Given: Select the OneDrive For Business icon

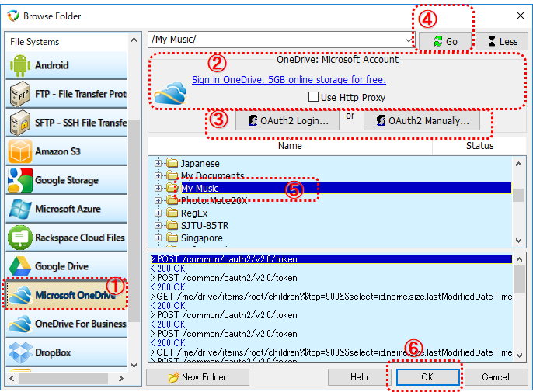Looking at the screenshot, I should [x=19, y=324].
